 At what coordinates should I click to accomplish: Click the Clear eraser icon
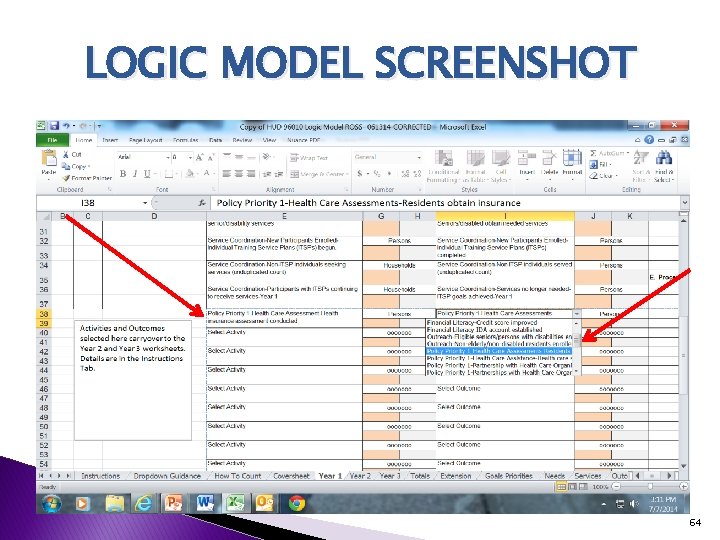point(593,175)
